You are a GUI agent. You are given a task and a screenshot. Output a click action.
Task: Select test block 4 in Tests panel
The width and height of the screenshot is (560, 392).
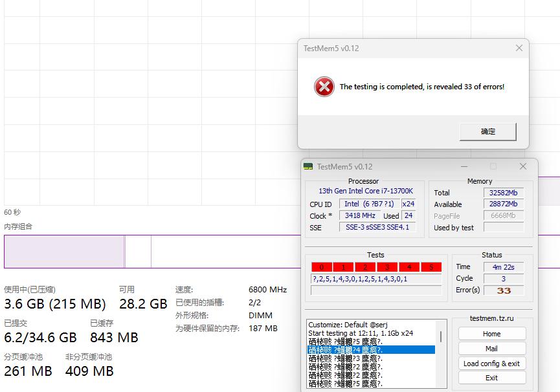click(x=409, y=267)
